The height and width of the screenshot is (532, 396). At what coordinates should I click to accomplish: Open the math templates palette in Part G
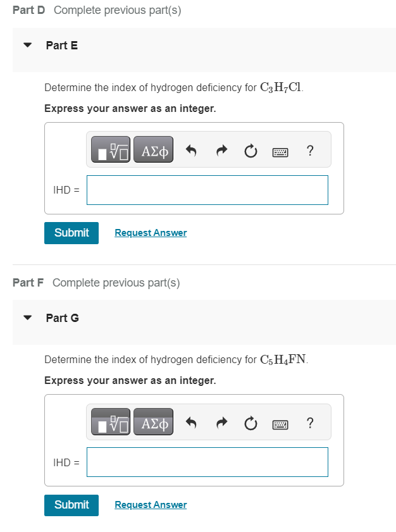coord(109,422)
